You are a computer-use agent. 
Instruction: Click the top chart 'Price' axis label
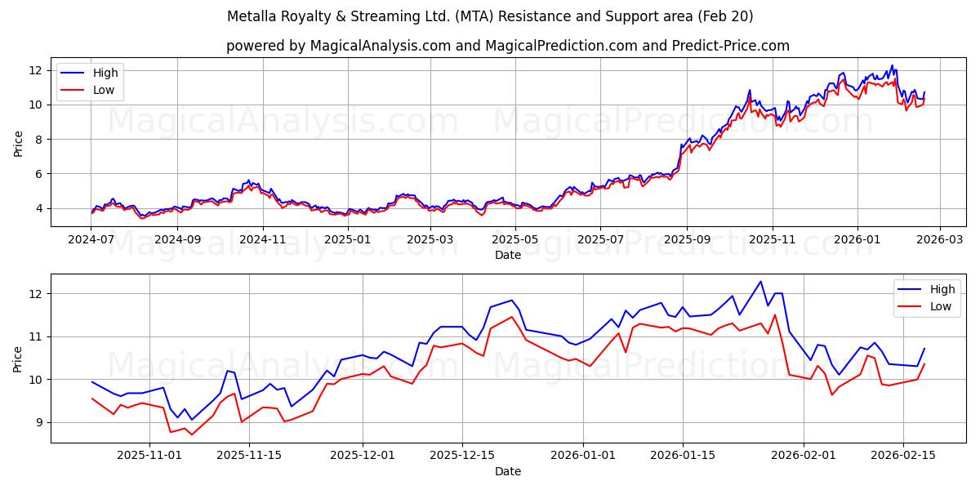[19, 143]
